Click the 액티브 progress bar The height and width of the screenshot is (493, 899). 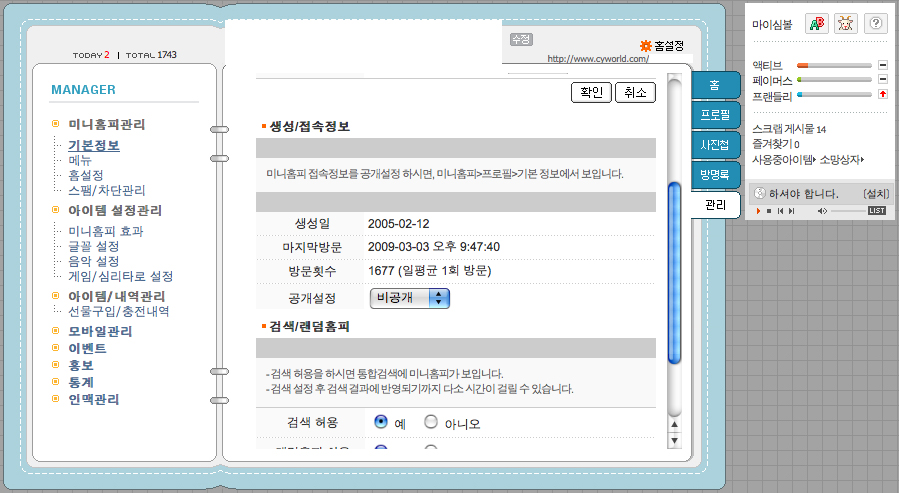coord(834,65)
